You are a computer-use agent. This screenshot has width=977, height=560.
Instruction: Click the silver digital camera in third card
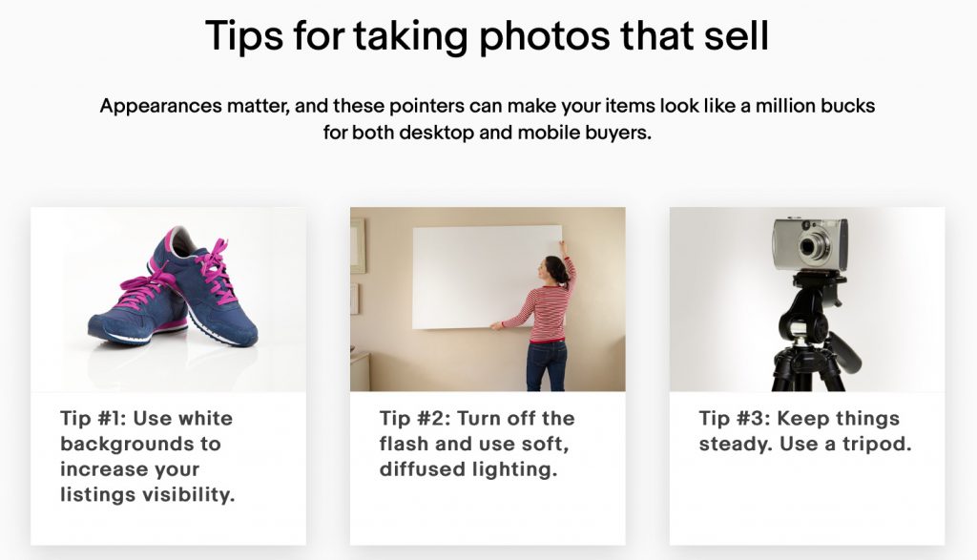[810, 243]
